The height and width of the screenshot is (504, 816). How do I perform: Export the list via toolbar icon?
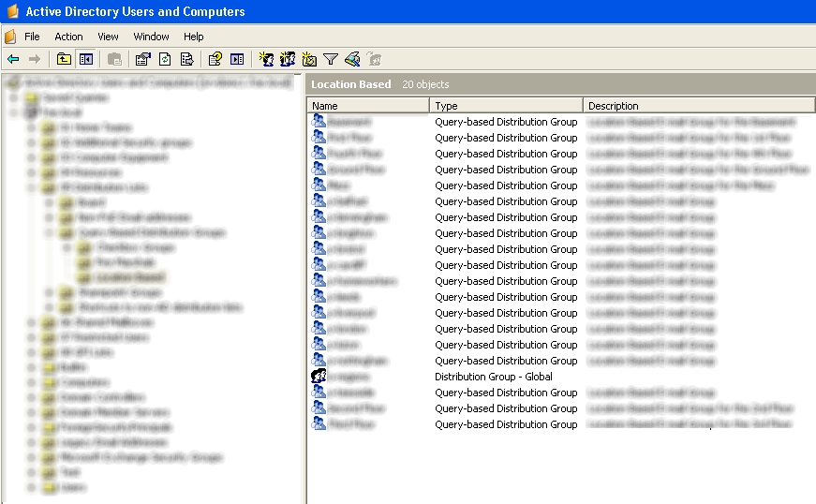(x=186, y=59)
